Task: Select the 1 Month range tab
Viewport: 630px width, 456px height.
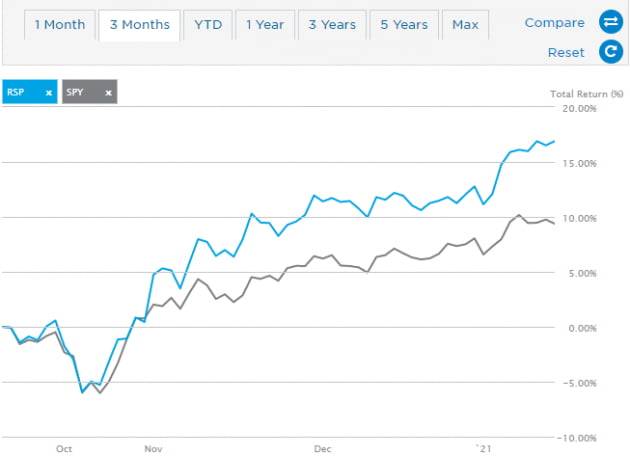Action: (59, 24)
